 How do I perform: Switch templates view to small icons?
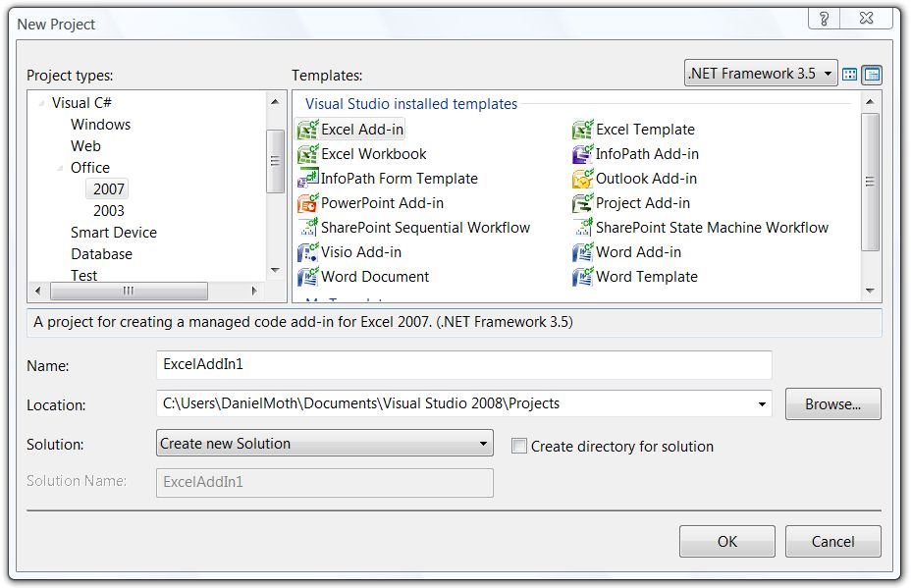872,74
